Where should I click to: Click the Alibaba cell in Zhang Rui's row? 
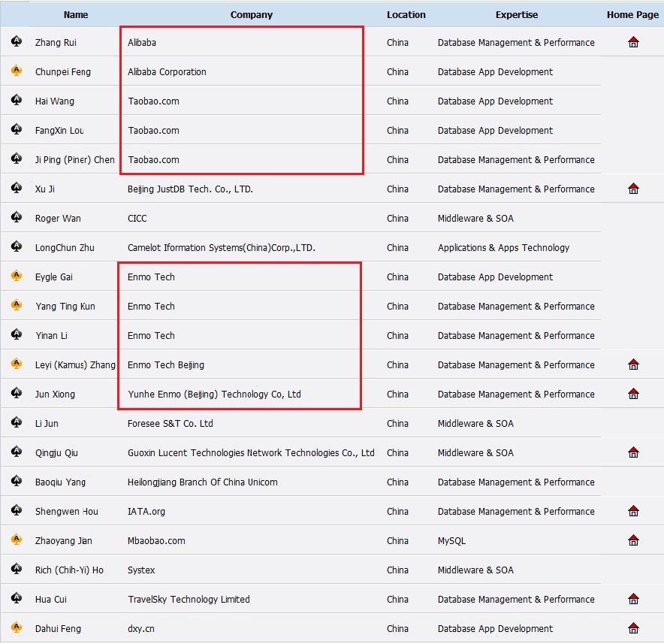(142, 42)
